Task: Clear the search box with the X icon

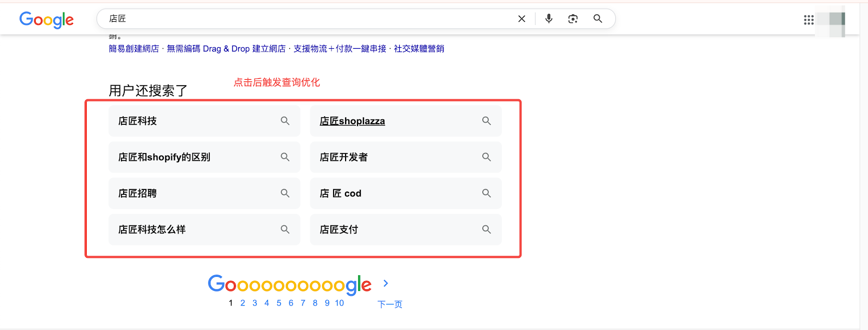Action: tap(522, 18)
